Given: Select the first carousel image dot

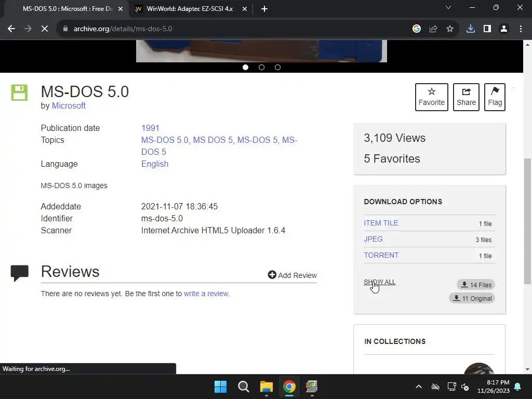Looking at the screenshot, I should click(246, 67).
